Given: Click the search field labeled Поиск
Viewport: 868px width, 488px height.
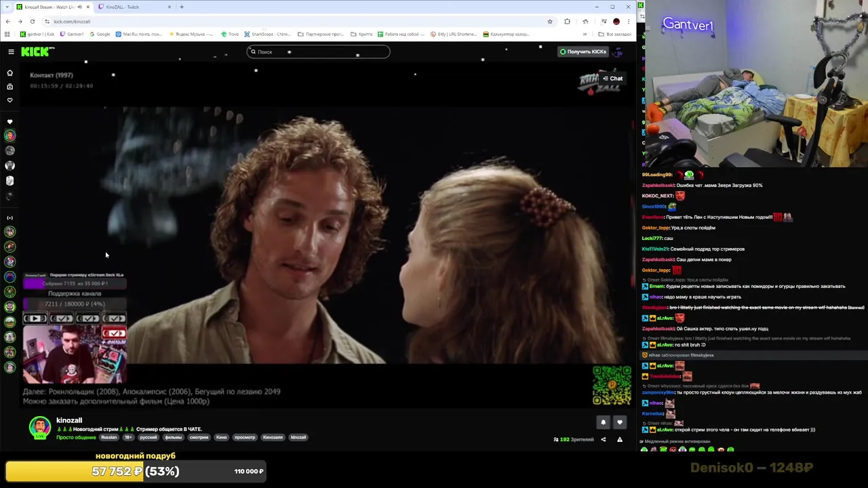Looking at the screenshot, I should (318, 52).
